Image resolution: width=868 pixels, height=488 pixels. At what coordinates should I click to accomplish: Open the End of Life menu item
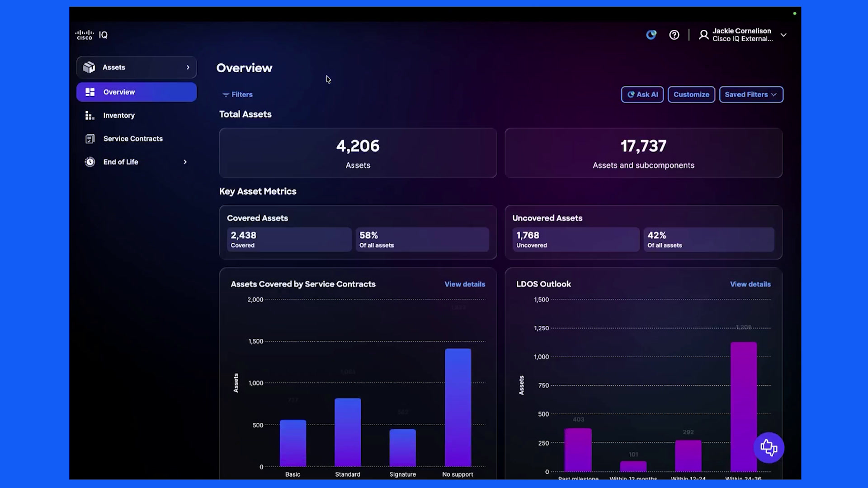(x=137, y=162)
